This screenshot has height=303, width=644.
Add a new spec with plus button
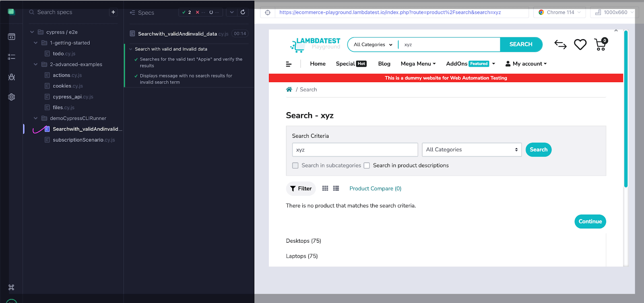(113, 12)
